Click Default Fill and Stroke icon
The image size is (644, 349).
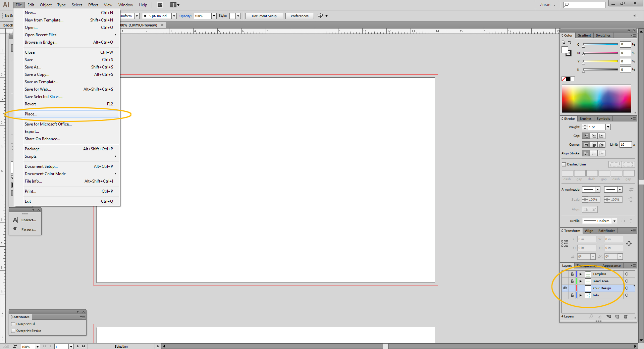[563, 42]
